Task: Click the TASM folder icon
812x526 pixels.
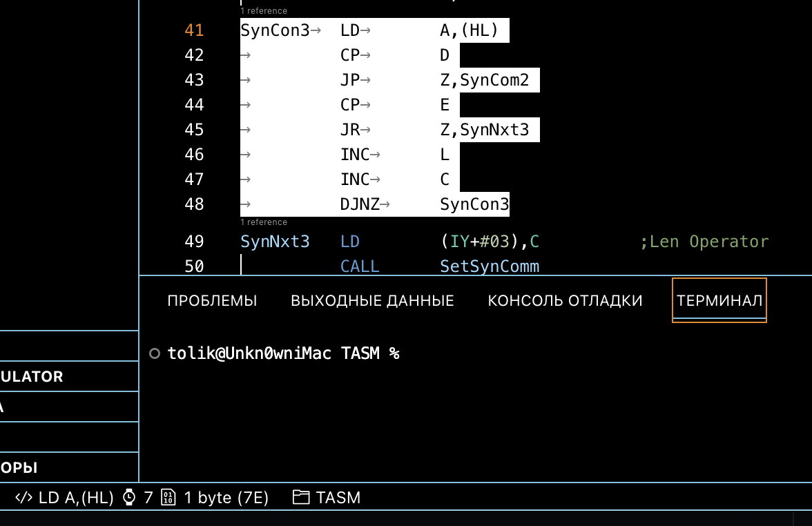Action: [301, 498]
